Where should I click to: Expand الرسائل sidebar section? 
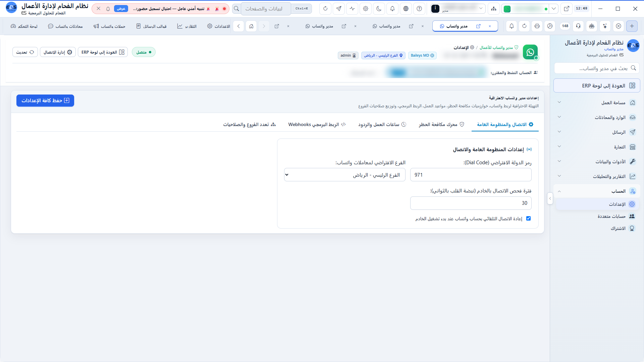(x=597, y=132)
